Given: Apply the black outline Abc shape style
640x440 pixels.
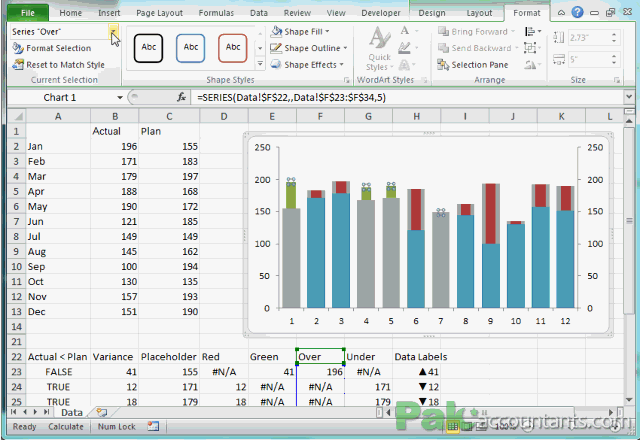Looking at the screenshot, I should click(149, 48).
